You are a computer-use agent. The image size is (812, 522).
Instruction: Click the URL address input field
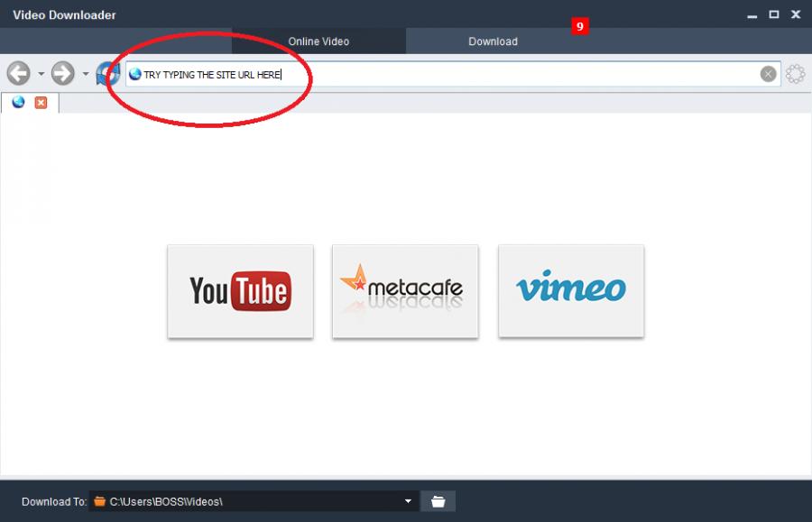click(x=453, y=74)
